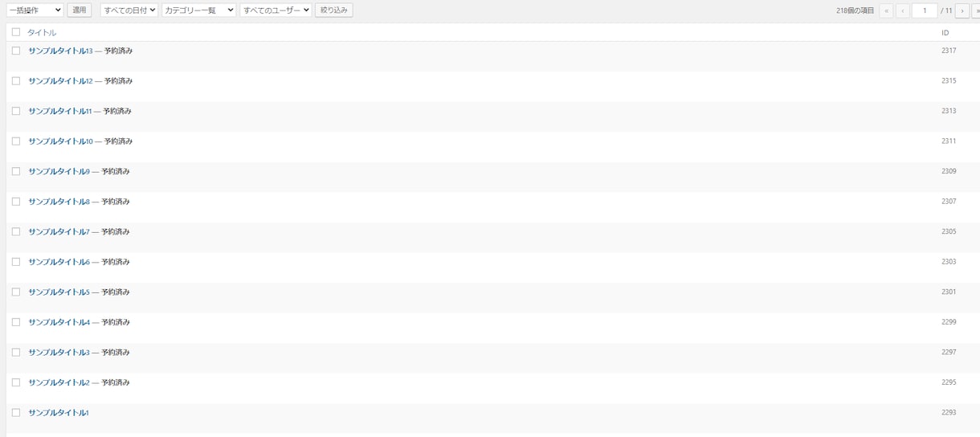Check the box for サンプルタイトル4
Screen dimensions: 980x437
point(15,322)
